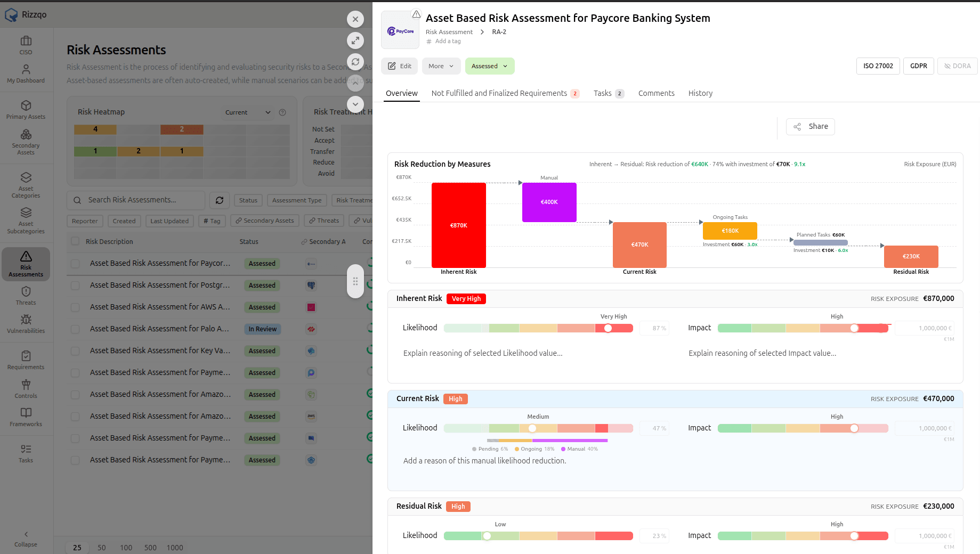Refresh the risk assessments list

pyautogui.click(x=220, y=200)
